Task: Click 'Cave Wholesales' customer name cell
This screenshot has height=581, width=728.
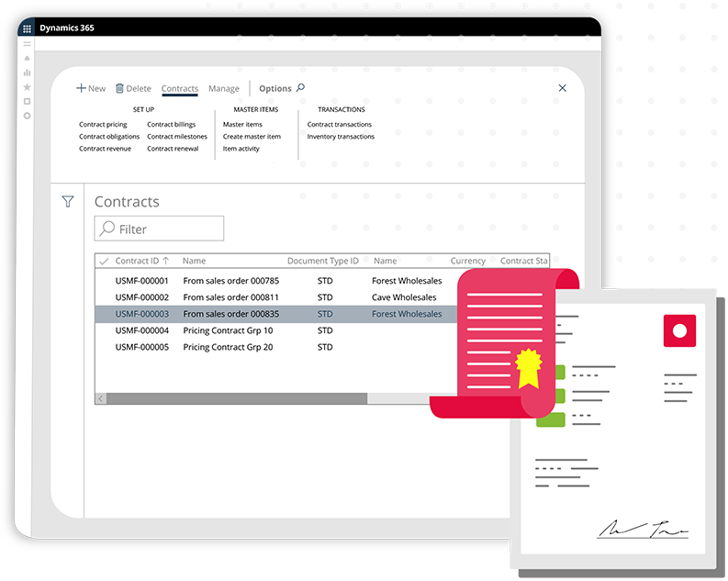Action: pos(404,297)
